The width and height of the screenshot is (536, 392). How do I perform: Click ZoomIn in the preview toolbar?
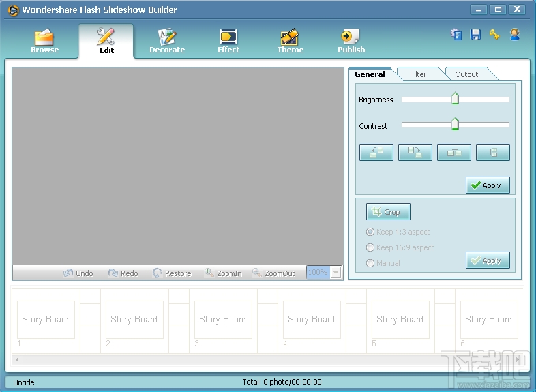(x=223, y=273)
